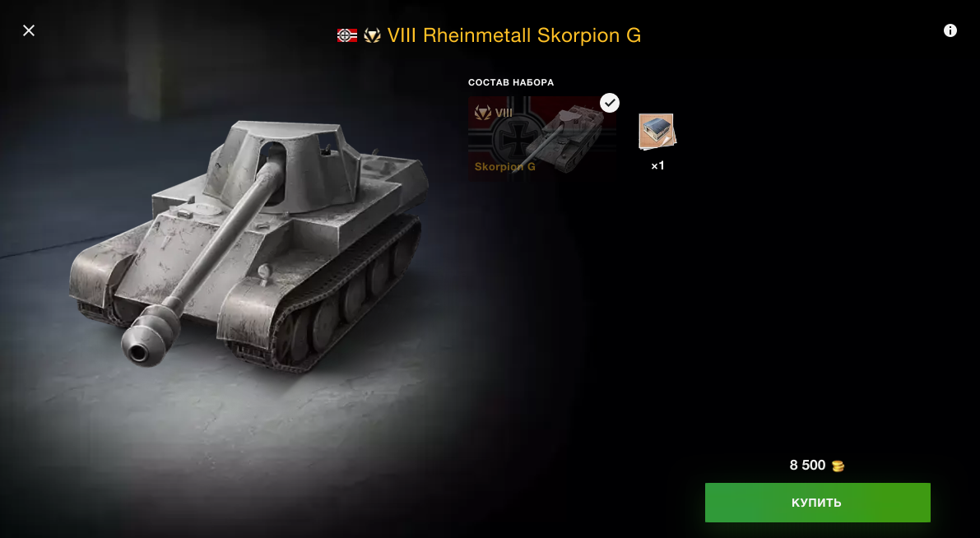Click the x1 quantity label
The width and height of the screenshot is (980, 538).
coord(657,165)
